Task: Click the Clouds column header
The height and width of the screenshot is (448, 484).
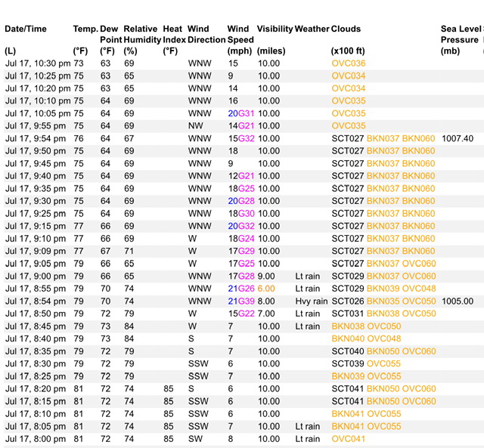Action: pyautogui.click(x=346, y=29)
